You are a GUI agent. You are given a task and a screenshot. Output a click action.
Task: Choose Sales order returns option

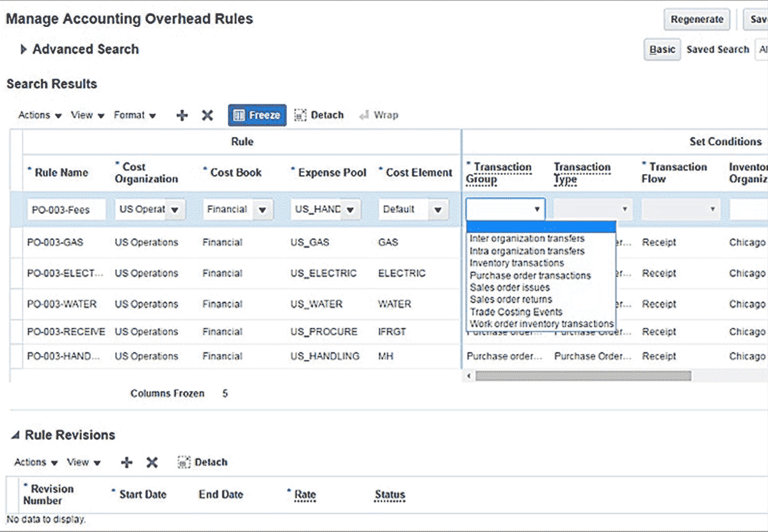tap(511, 299)
